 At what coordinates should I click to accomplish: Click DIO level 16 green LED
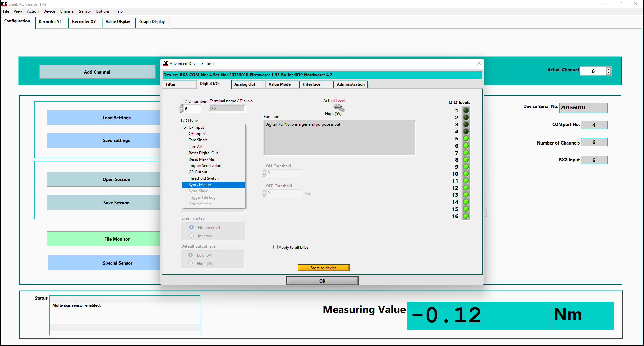point(466,216)
